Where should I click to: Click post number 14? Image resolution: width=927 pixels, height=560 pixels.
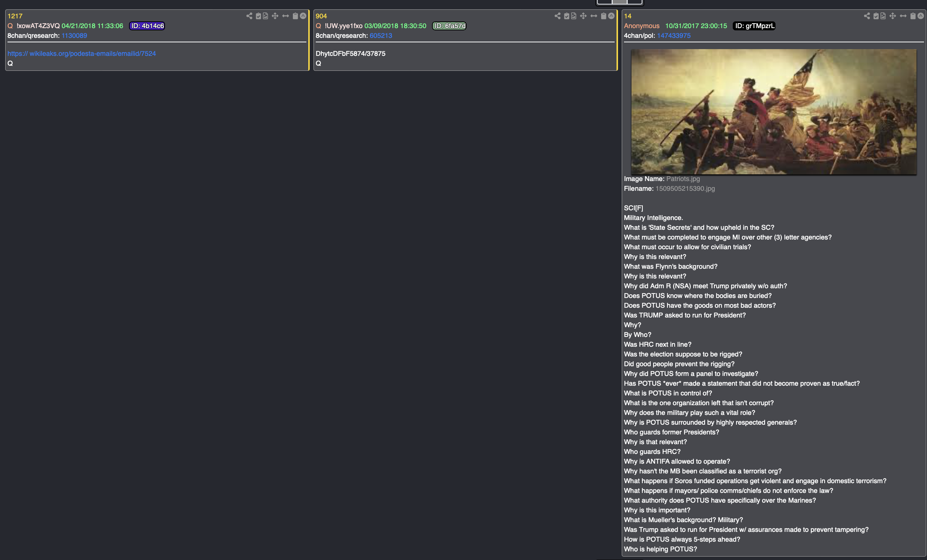627,16
